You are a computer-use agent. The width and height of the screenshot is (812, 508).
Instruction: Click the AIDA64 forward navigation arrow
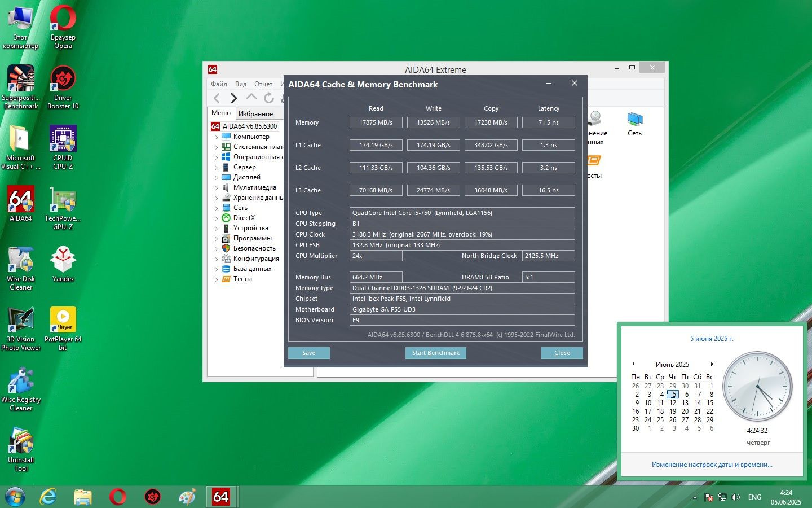point(234,98)
